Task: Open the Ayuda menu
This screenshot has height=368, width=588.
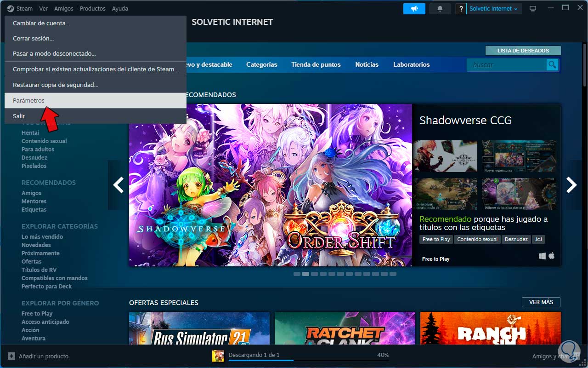Action: (120, 9)
